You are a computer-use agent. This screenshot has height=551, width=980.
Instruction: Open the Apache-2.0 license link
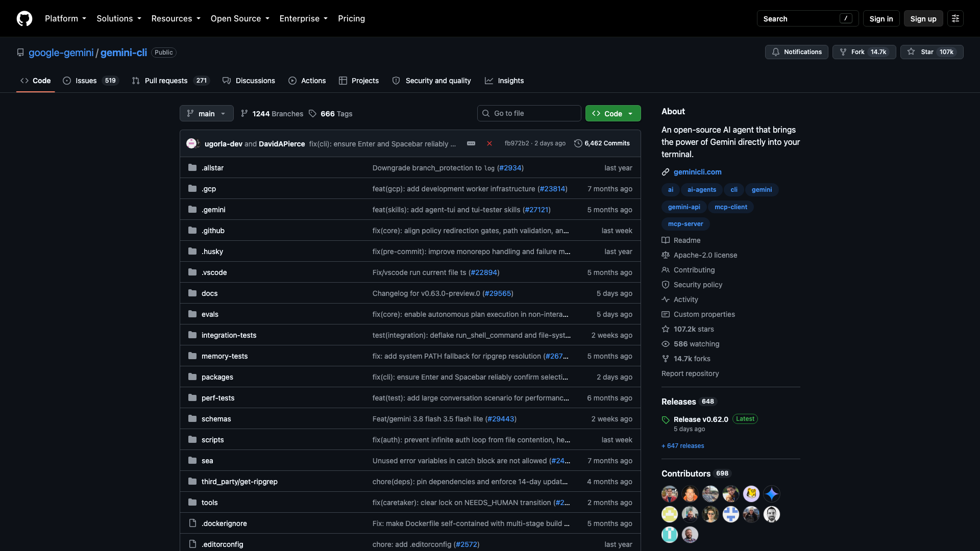point(705,255)
